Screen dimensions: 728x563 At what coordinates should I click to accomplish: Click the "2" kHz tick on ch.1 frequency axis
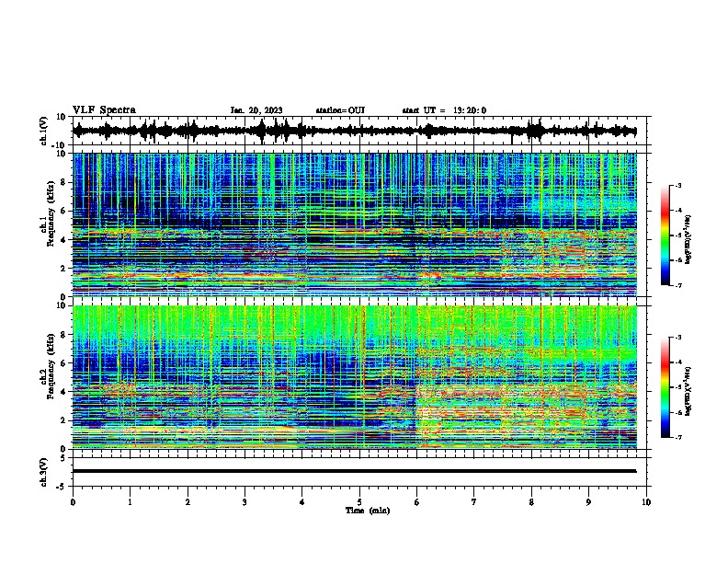click(64, 268)
